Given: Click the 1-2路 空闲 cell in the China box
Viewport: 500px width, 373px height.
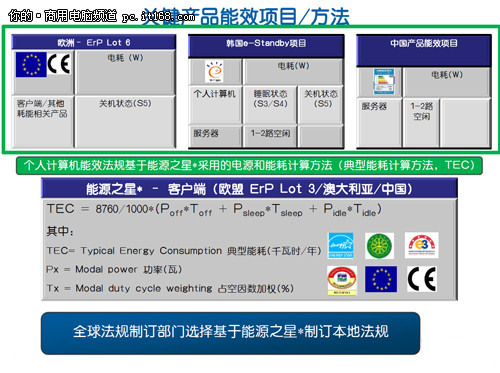Looking at the screenshot, I should pos(421,122).
